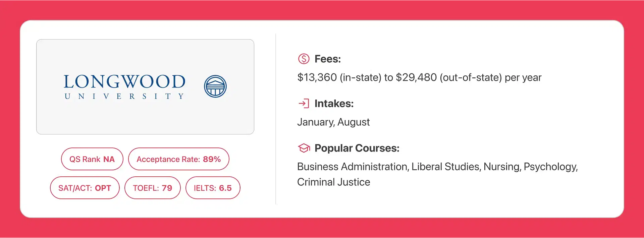The width and height of the screenshot is (644, 238).
Task: Click the tuition fee range text
Action: pyautogui.click(x=419, y=77)
